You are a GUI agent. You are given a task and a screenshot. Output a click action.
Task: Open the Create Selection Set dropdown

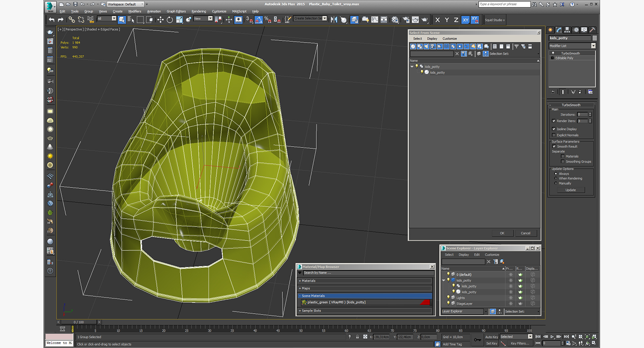[310, 18]
